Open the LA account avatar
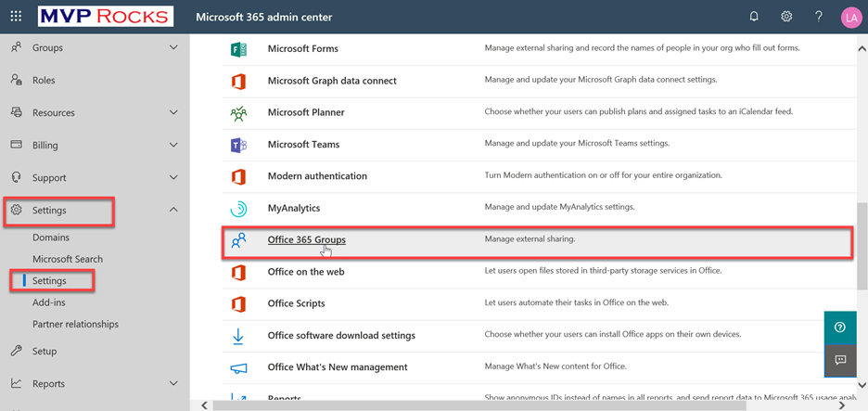The width and height of the screenshot is (868, 411). (x=850, y=18)
